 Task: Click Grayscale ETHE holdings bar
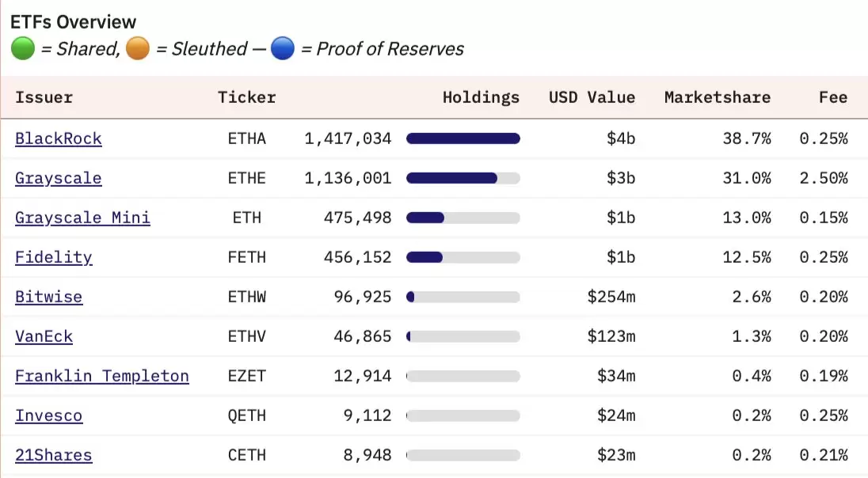pyautogui.click(x=463, y=178)
